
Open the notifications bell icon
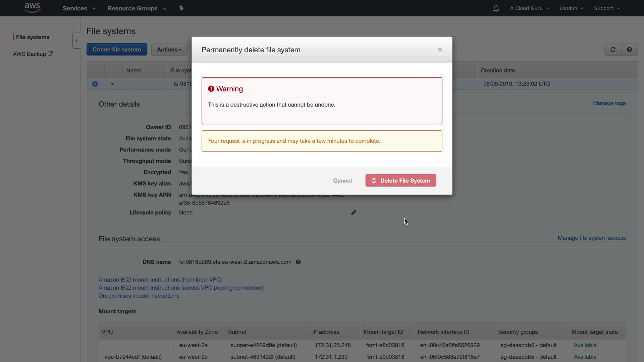(496, 8)
